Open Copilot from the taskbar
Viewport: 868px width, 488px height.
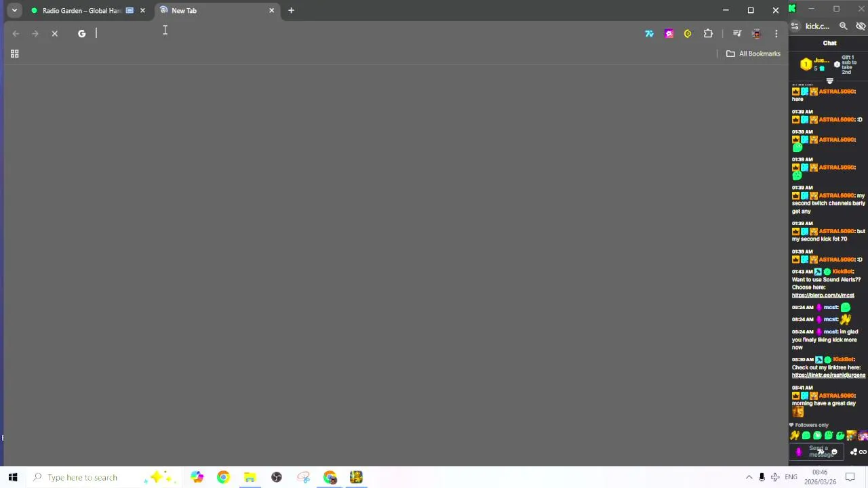pos(197,477)
